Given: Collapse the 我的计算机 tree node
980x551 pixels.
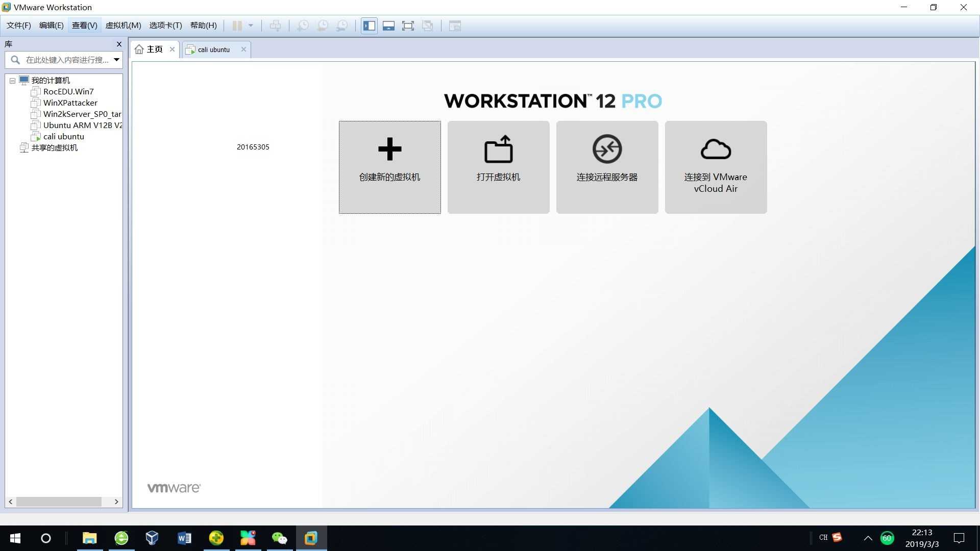Looking at the screenshot, I should click(x=12, y=81).
